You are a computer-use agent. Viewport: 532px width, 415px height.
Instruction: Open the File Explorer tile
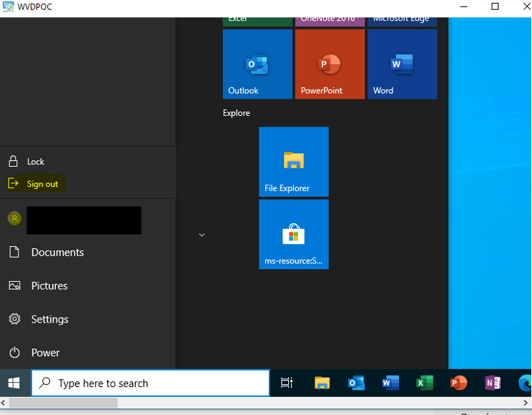tap(293, 162)
